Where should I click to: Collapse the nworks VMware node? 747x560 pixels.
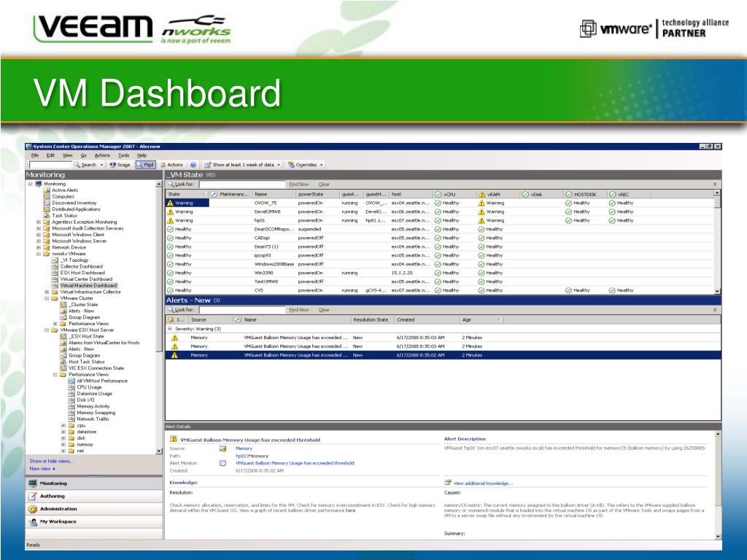[39, 254]
